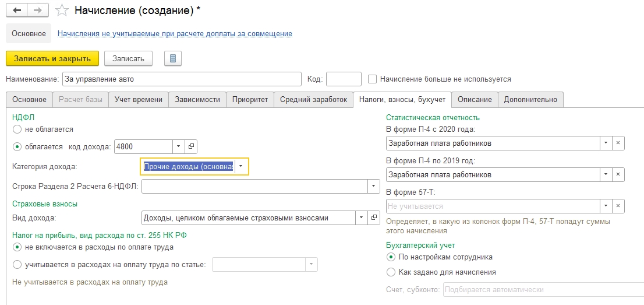The height and width of the screenshot is (305, 644).
Task: Select 'Как задано для начисления' option
Action: pyautogui.click(x=391, y=272)
